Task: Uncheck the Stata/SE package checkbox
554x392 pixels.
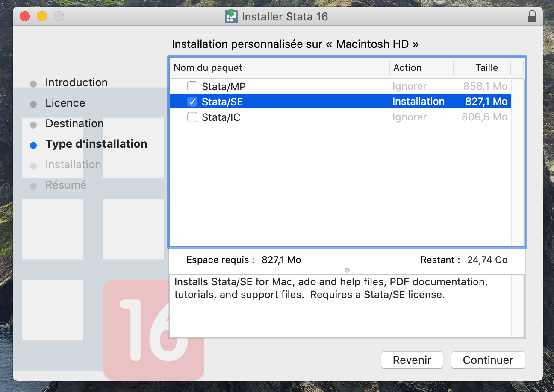Action: [192, 102]
